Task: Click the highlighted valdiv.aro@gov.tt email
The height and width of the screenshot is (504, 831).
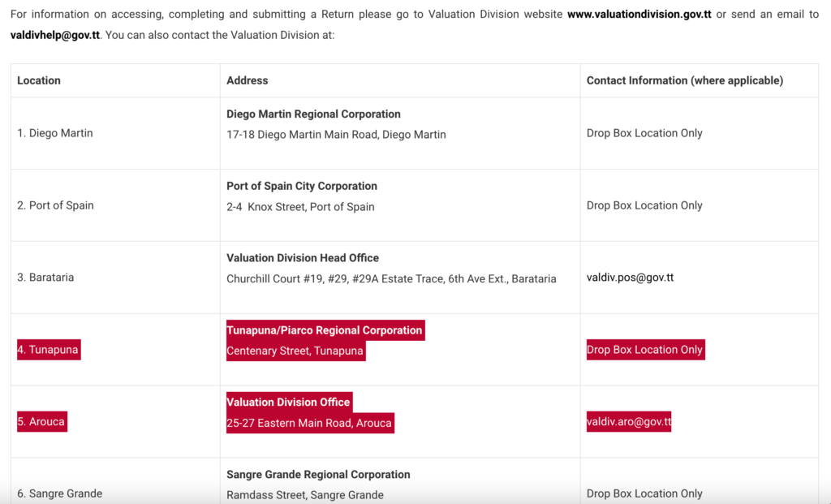Action: coord(629,422)
